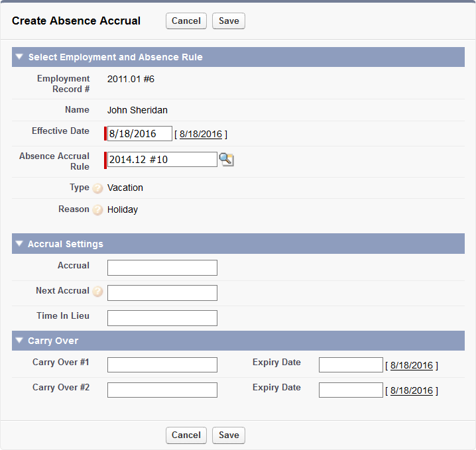Click the date link for Carry Over #2 expiry

point(411,390)
